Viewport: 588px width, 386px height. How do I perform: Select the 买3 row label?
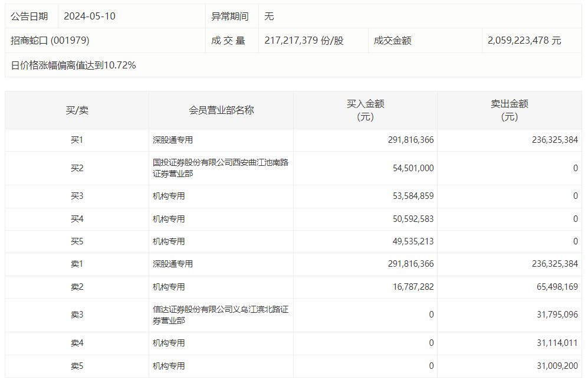(x=77, y=196)
